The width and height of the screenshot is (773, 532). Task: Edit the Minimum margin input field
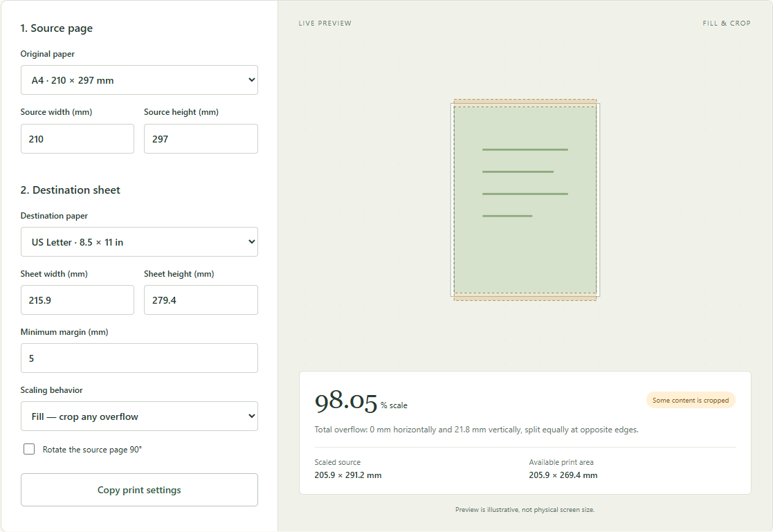[139, 358]
